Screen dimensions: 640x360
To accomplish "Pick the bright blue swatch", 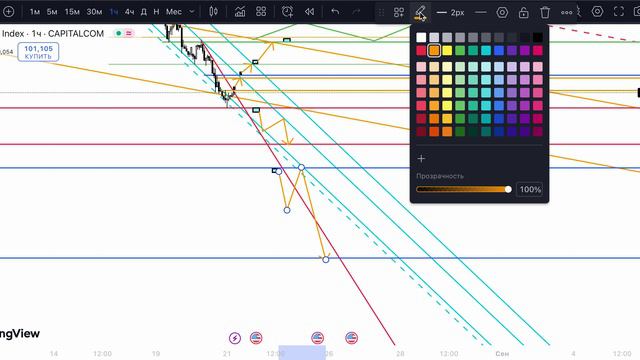I will (x=499, y=51).
